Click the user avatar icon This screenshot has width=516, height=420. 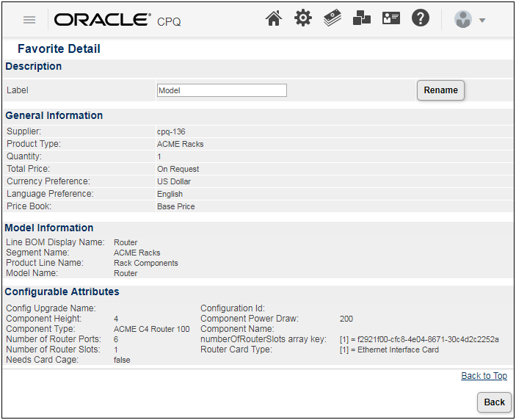[x=463, y=19]
